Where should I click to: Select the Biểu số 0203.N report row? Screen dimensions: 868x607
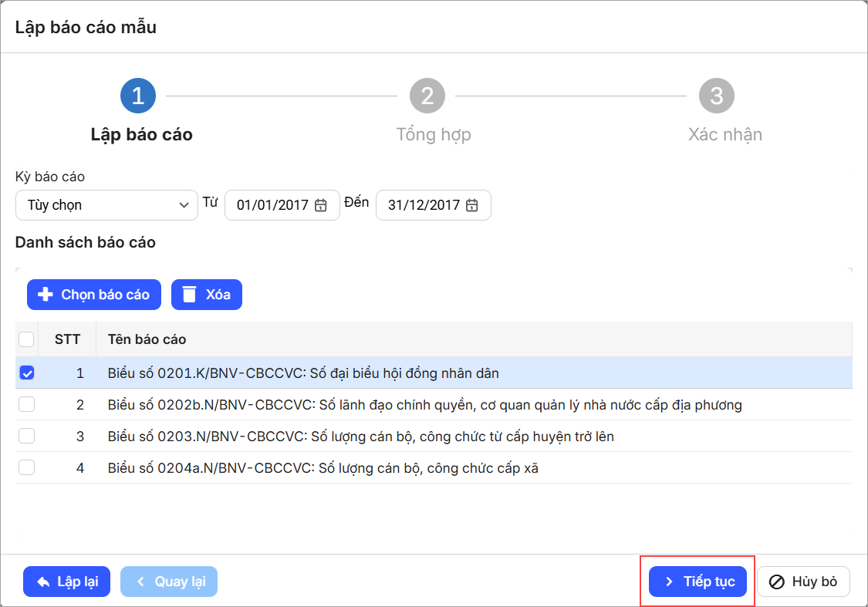click(x=361, y=437)
